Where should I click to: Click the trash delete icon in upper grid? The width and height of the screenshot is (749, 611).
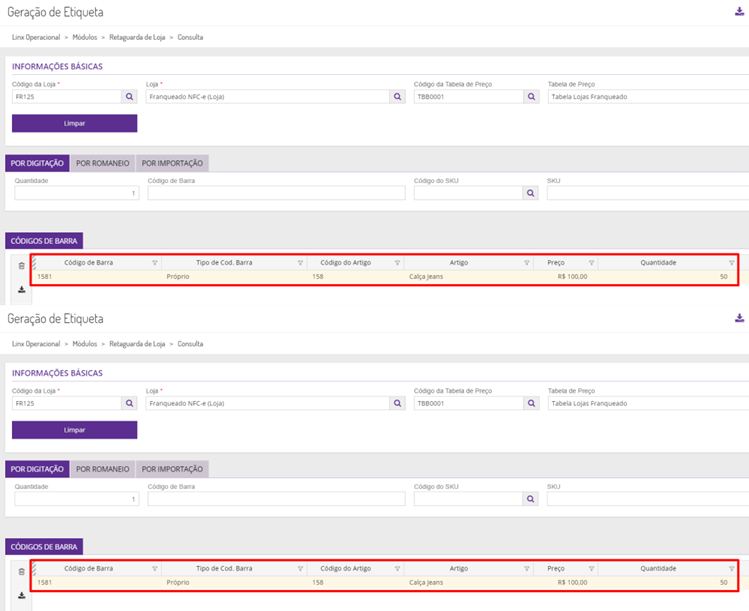[22, 265]
